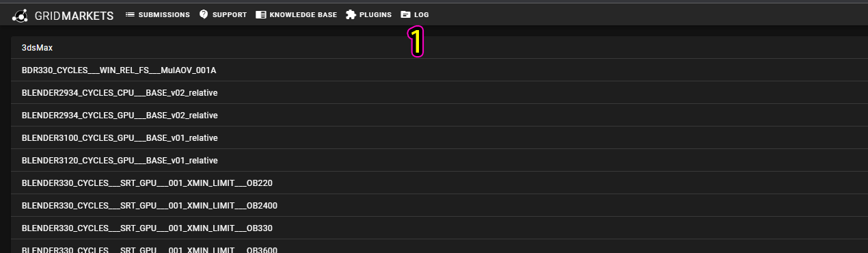868x253 pixels.
Task: Select BLENDER3120_CYCLES_GPU___BASE_v01_relative entry
Action: (x=439, y=161)
